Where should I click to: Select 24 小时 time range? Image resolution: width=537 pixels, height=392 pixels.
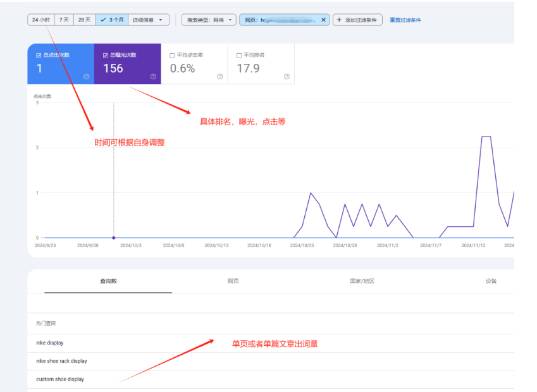(x=41, y=20)
